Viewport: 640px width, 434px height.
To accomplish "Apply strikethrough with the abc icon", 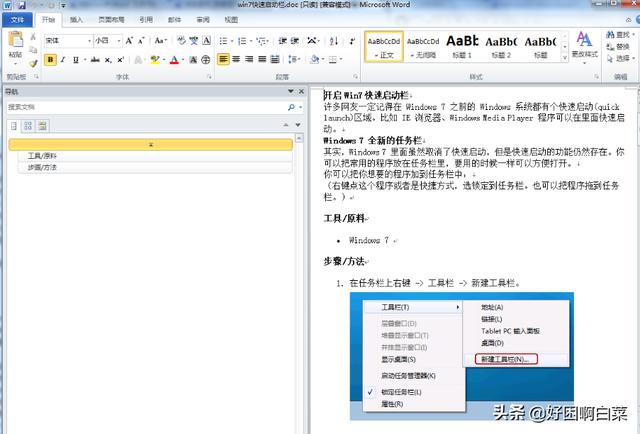I will 93,60.
